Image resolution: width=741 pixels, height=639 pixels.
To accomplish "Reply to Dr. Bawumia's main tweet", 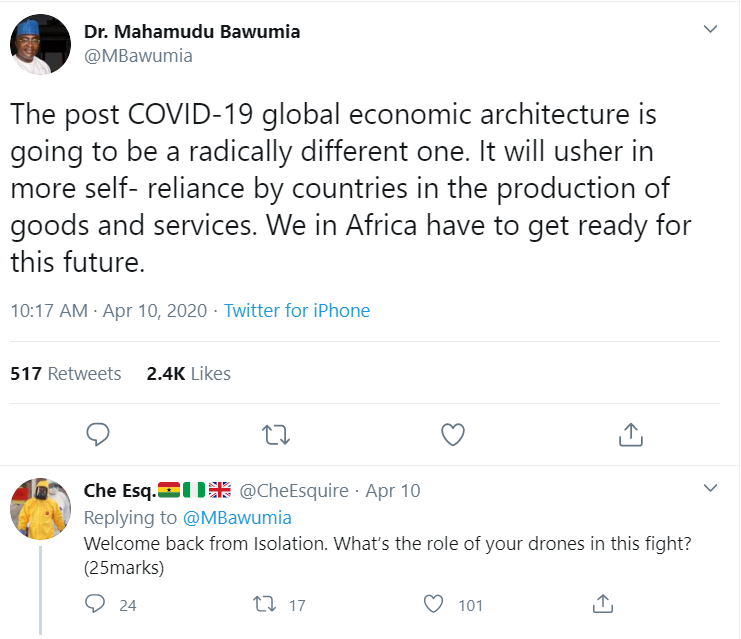I will coord(97,434).
